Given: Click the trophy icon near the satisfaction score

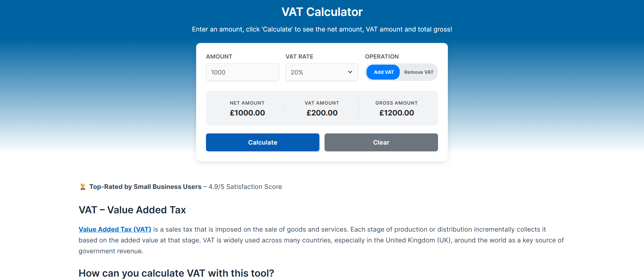Looking at the screenshot, I should [x=82, y=186].
